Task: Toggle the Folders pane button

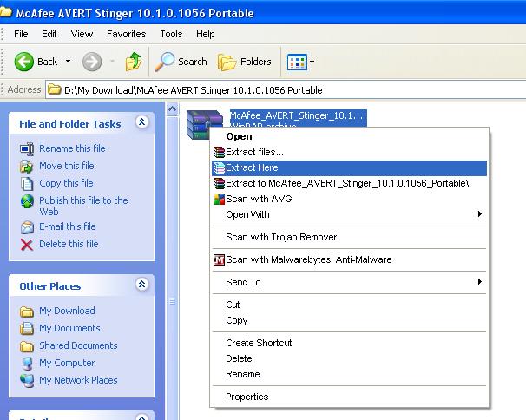Action: pyautogui.click(x=244, y=62)
